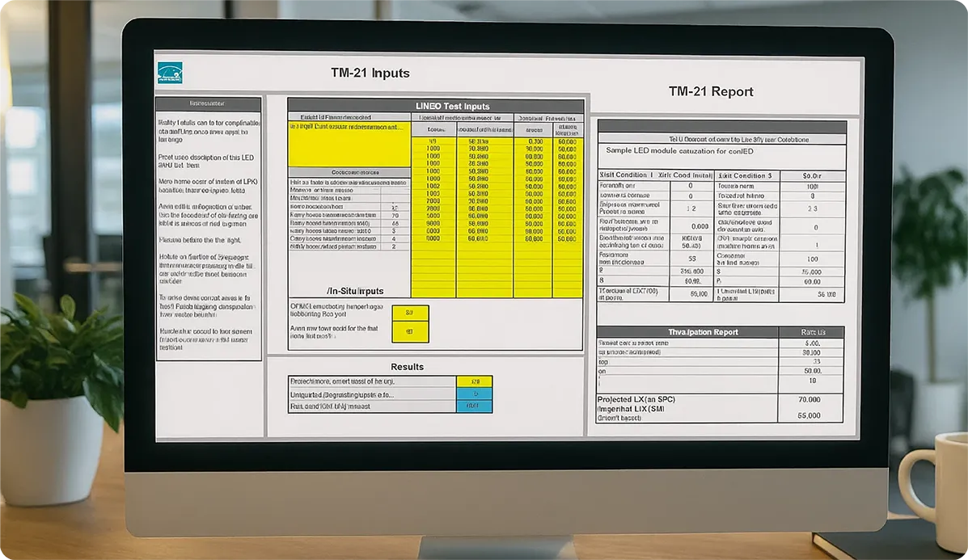Image resolution: width=968 pixels, height=560 pixels.
Task: Click the blue unguarded result cell
Action: point(474,394)
